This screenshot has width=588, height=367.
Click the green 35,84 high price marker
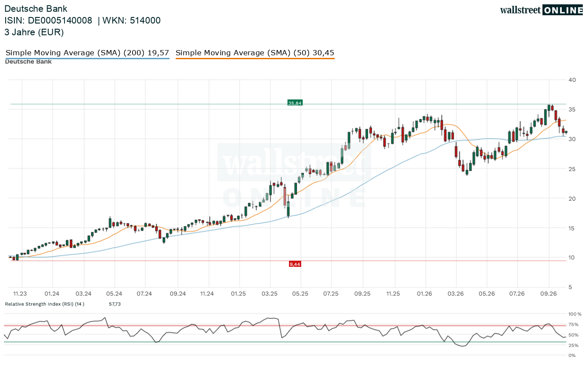coord(295,103)
